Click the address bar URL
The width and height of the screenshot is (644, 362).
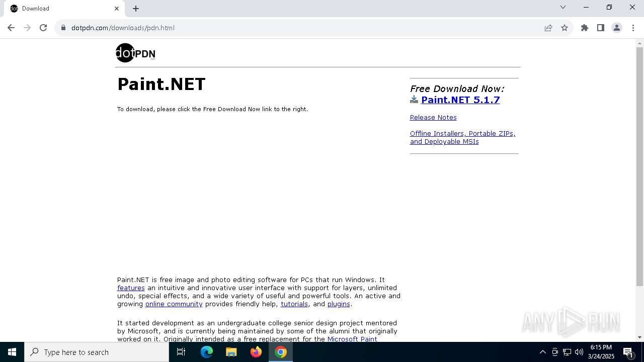pos(123,28)
